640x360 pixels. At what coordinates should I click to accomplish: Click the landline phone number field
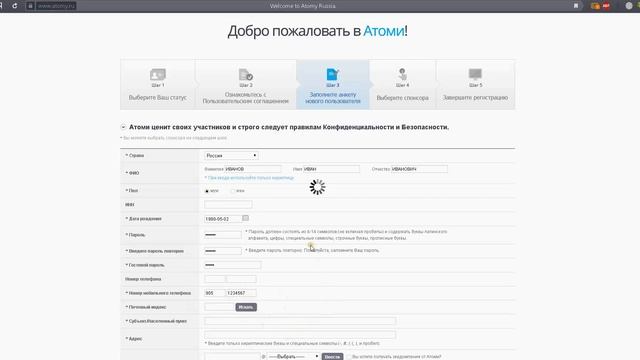(241, 279)
